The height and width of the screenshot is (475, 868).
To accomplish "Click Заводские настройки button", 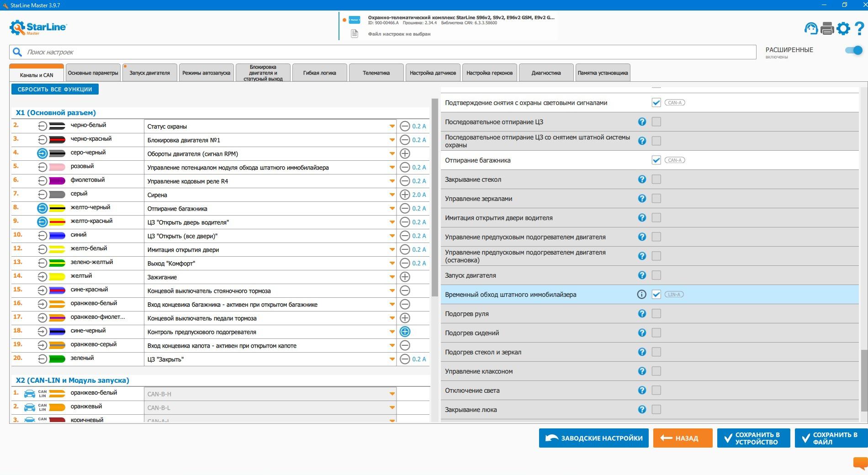I will (x=593, y=438).
